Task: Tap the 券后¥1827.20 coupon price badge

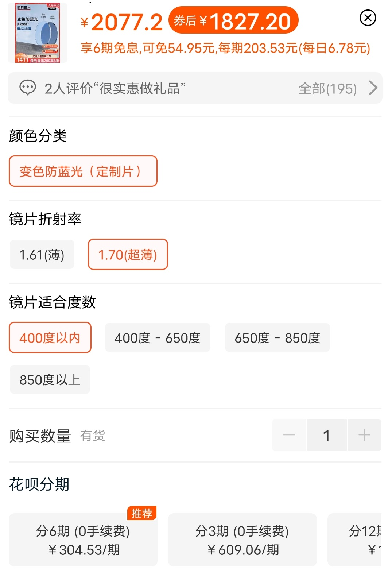Action: pyautogui.click(x=233, y=21)
